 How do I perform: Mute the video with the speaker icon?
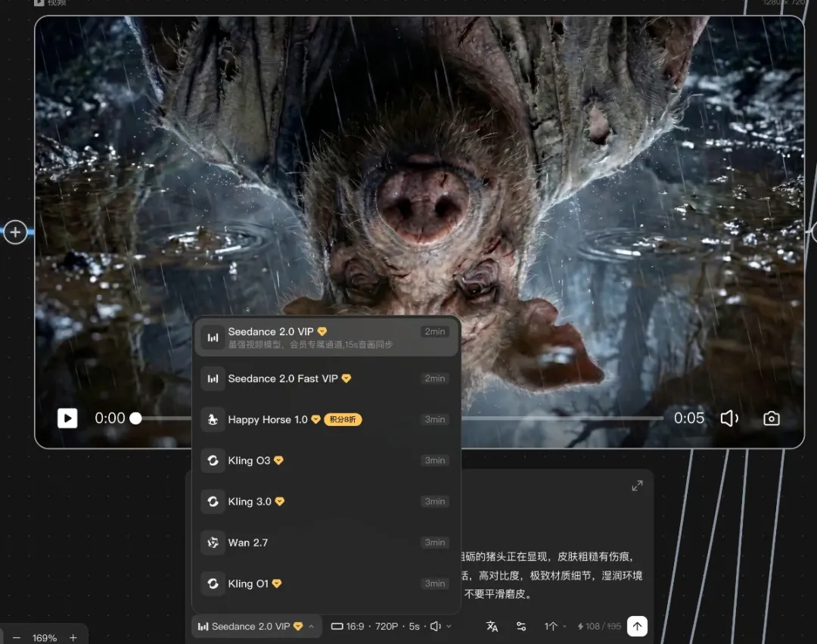tap(728, 418)
